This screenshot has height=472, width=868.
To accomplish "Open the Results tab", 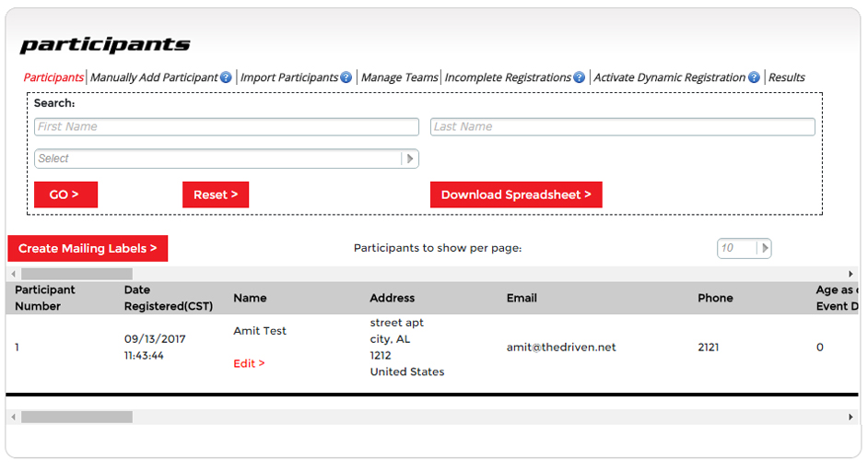I will tap(786, 78).
